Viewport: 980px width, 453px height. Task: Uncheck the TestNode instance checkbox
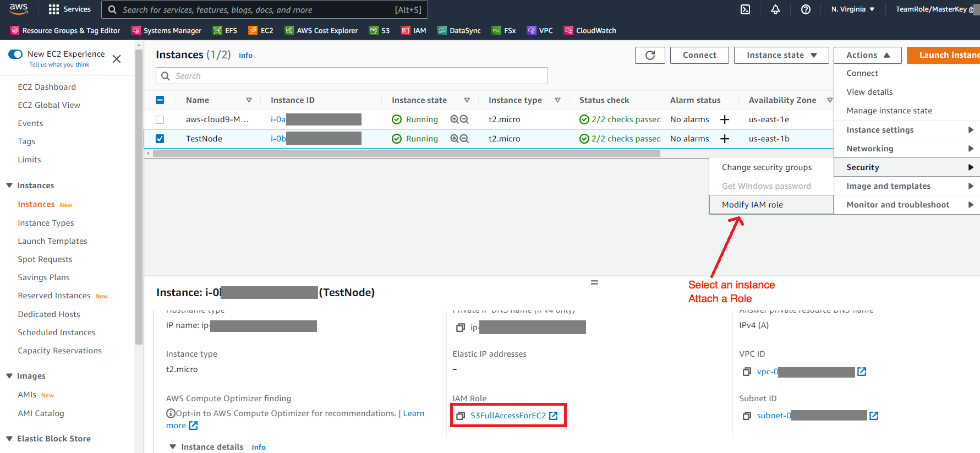160,139
